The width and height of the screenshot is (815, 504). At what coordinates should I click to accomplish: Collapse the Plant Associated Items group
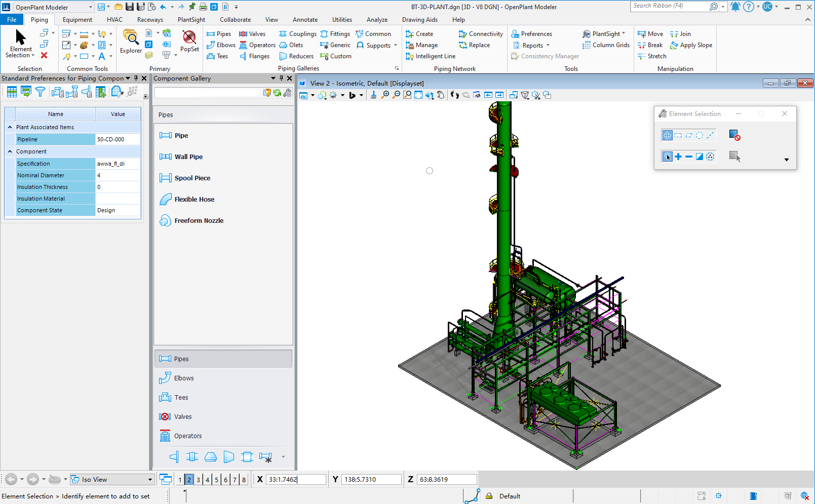coord(10,127)
